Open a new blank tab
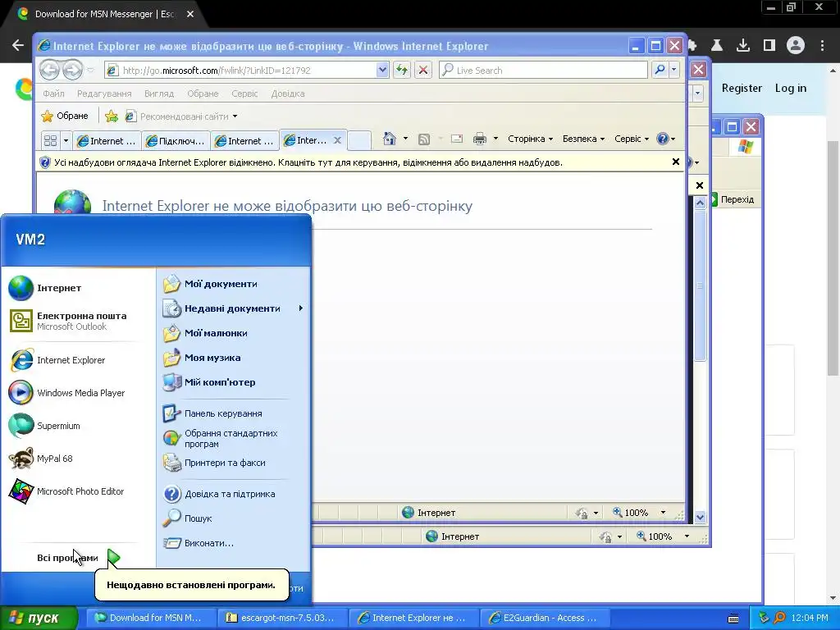 point(359,140)
